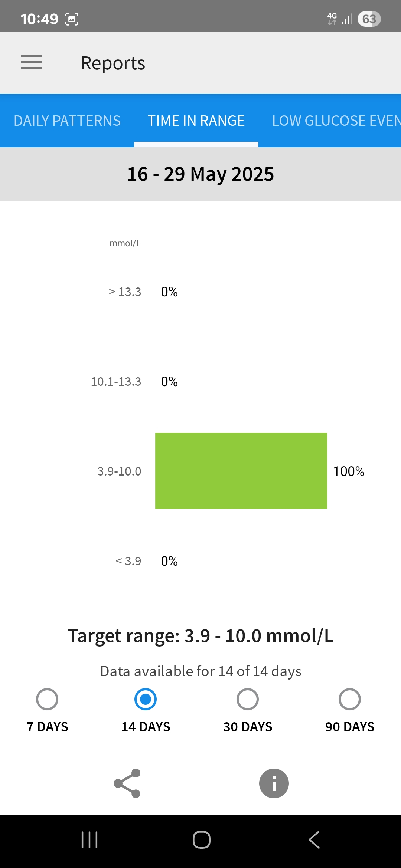Tap the 100% in-range value label
Screen dimensions: 401x868
348,471
